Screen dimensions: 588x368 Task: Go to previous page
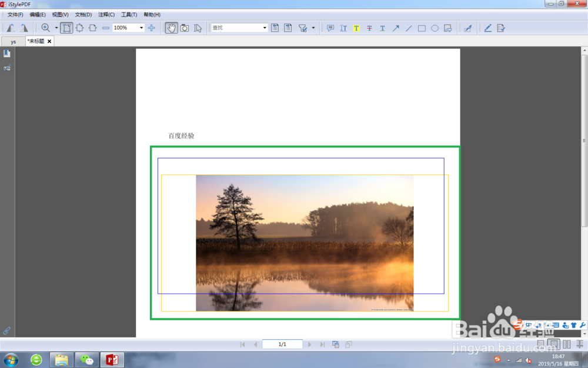click(x=255, y=344)
